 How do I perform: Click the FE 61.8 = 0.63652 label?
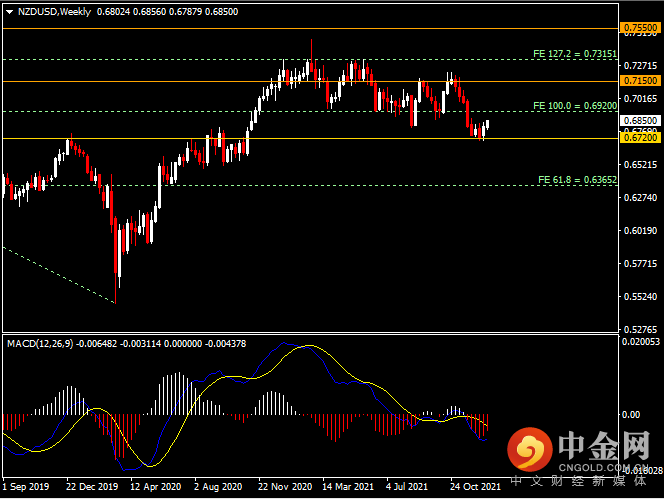click(x=577, y=180)
